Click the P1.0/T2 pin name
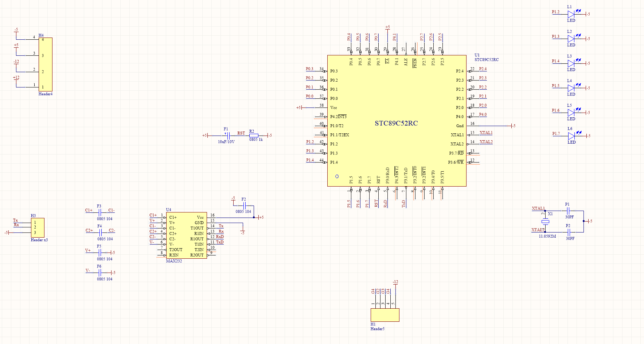 (337, 126)
